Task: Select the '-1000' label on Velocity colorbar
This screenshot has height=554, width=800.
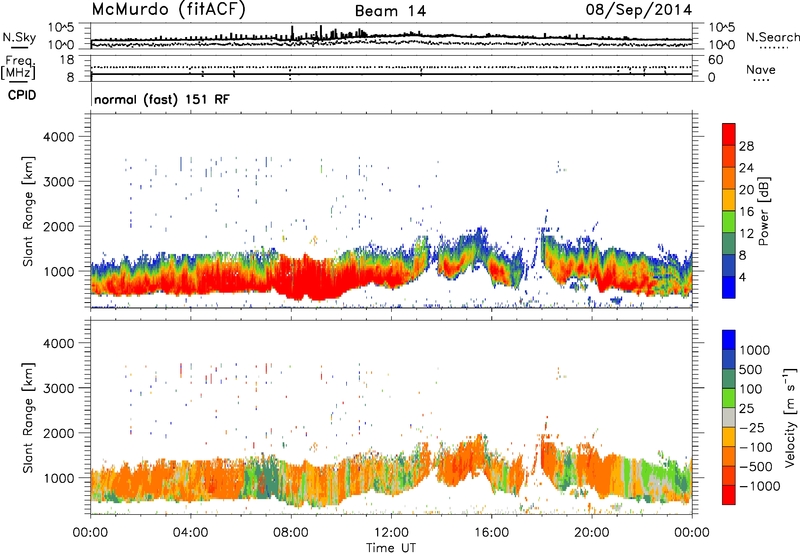Action: [x=759, y=486]
